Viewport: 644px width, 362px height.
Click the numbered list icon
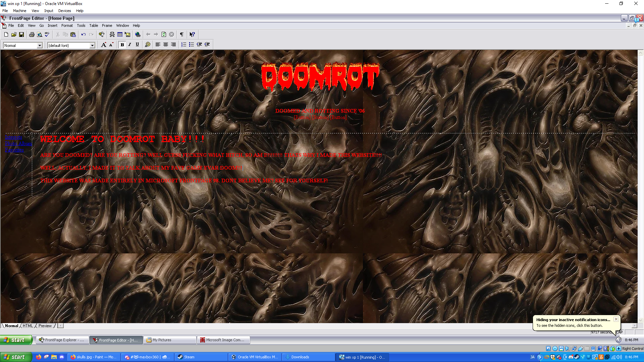pos(183,45)
